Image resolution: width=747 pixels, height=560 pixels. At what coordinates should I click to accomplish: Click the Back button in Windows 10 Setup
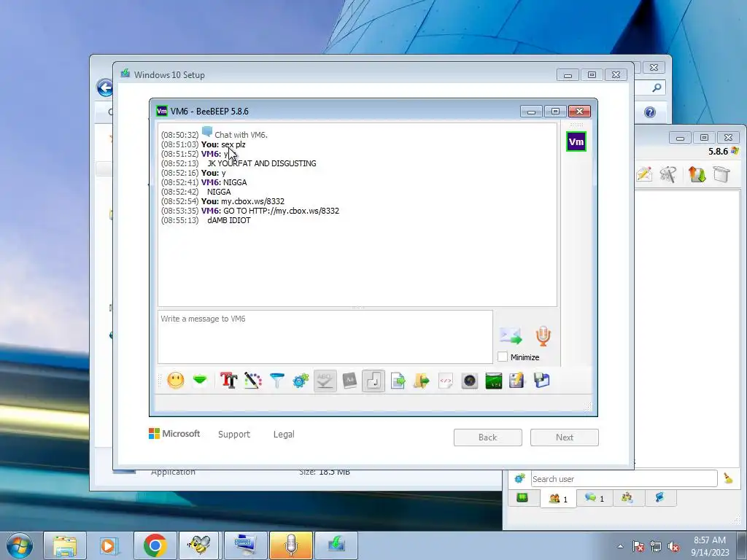click(488, 437)
